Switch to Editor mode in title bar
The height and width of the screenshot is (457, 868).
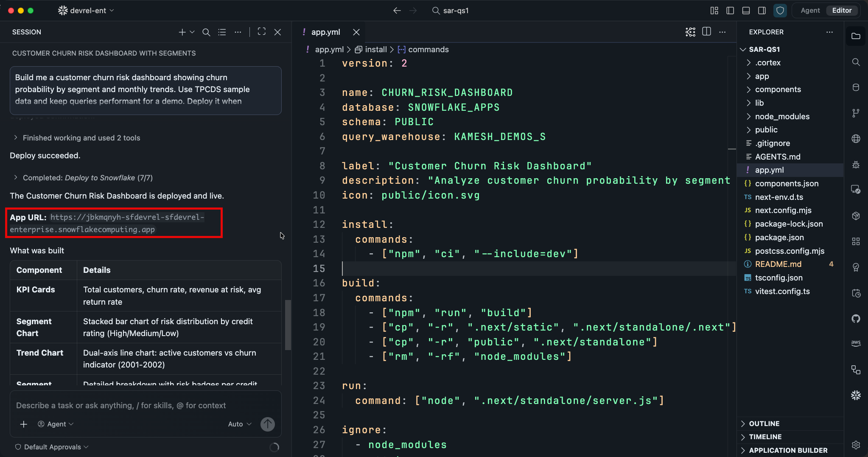(x=842, y=11)
